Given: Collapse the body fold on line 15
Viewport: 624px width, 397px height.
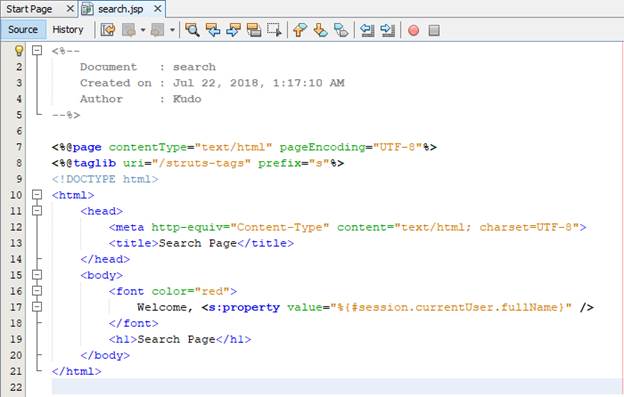Looking at the screenshot, I should 37,274.
